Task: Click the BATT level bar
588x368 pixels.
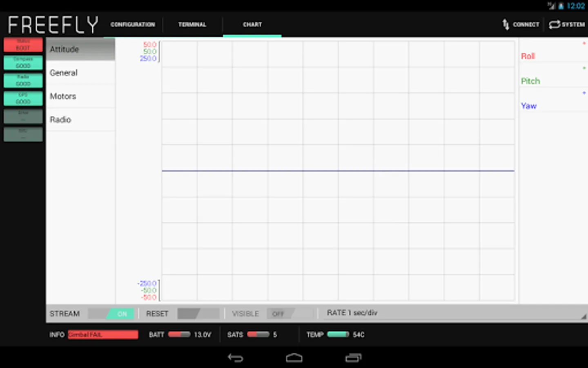Action: coord(179,334)
